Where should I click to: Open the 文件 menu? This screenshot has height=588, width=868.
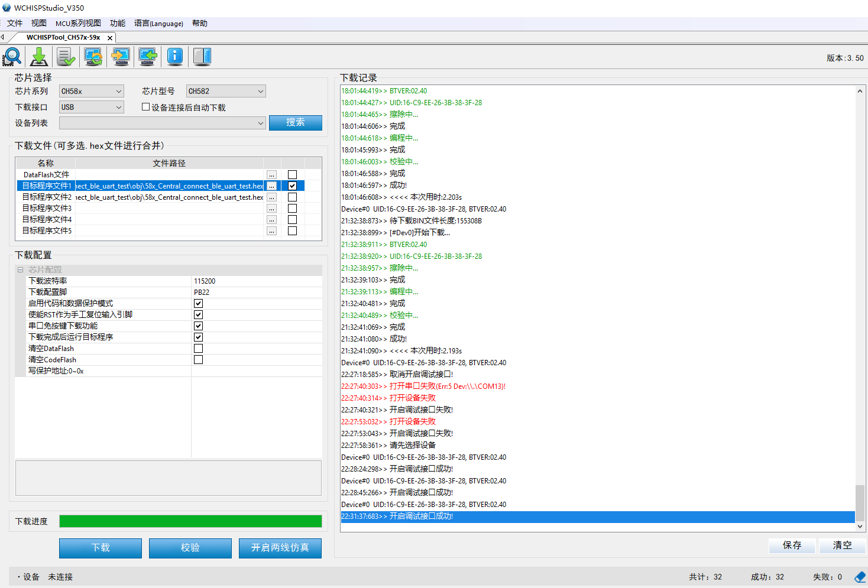point(15,24)
